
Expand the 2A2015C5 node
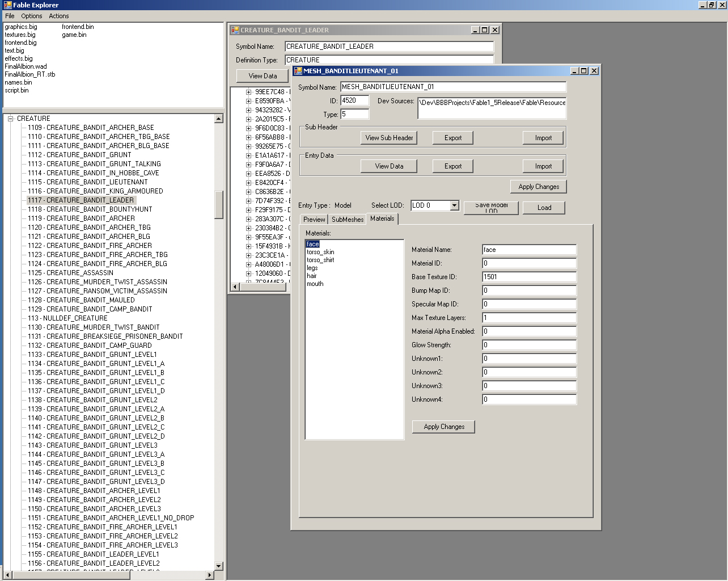(248, 119)
